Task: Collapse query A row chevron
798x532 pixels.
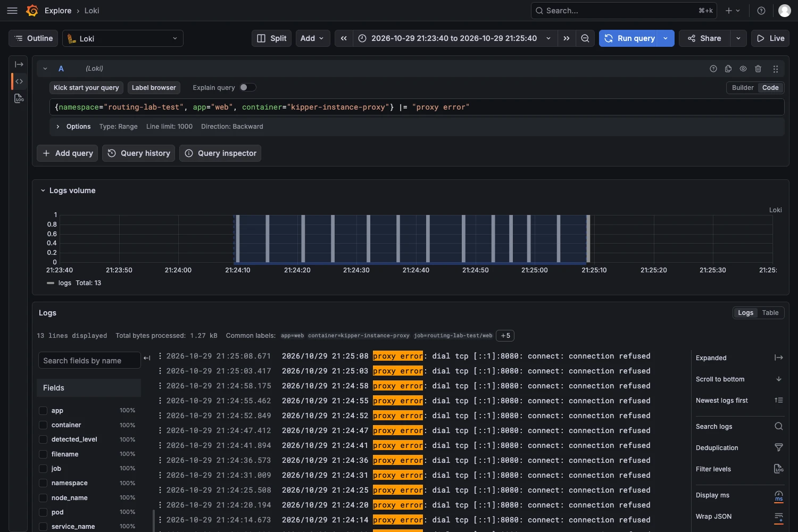Action: coord(45,69)
